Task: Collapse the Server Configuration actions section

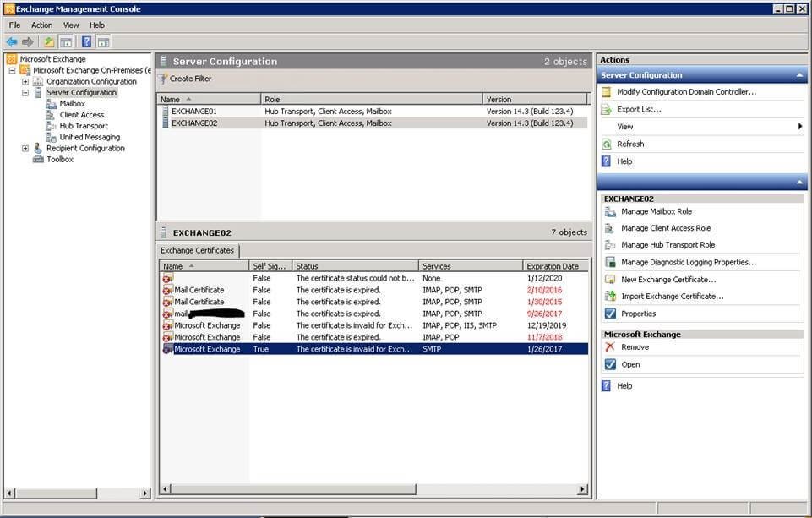Action: click(x=799, y=75)
